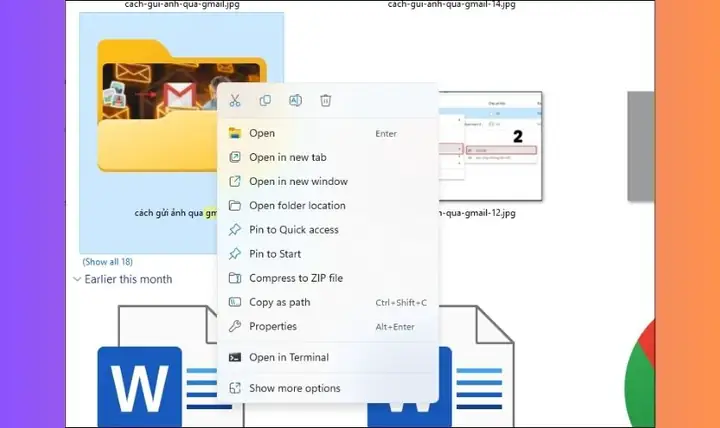The image size is (720, 428).
Task: Click the path icon beside Copy as path
Action: point(235,302)
